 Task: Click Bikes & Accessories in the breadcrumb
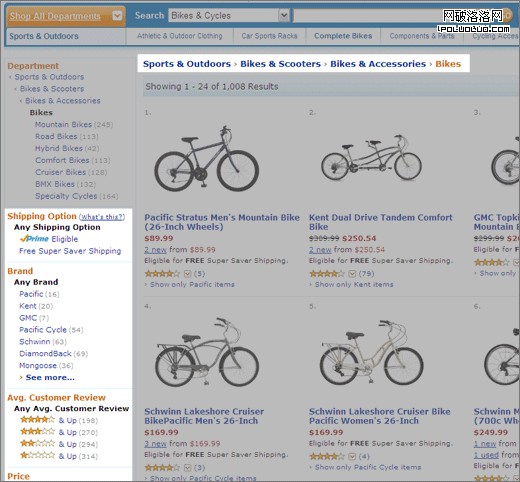click(x=378, y=64)
